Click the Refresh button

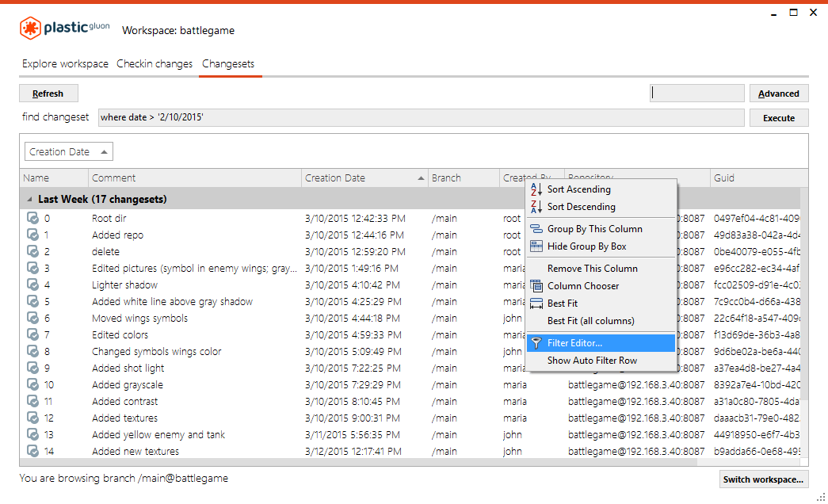48,94
